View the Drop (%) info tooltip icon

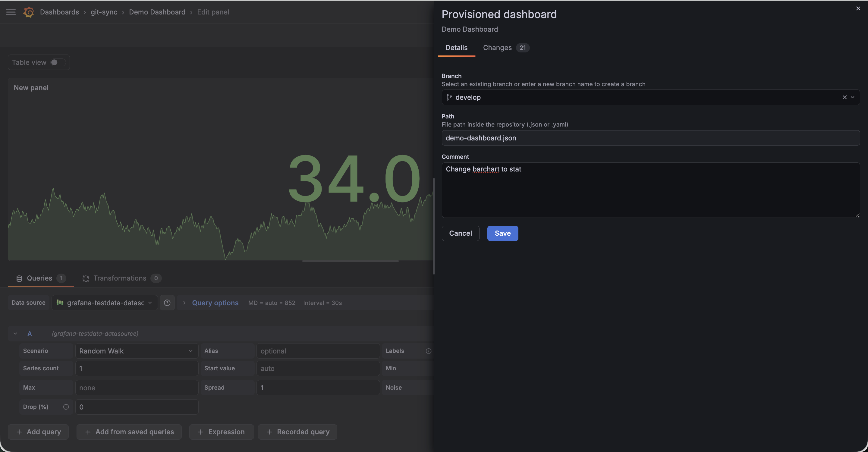[66, 406]
